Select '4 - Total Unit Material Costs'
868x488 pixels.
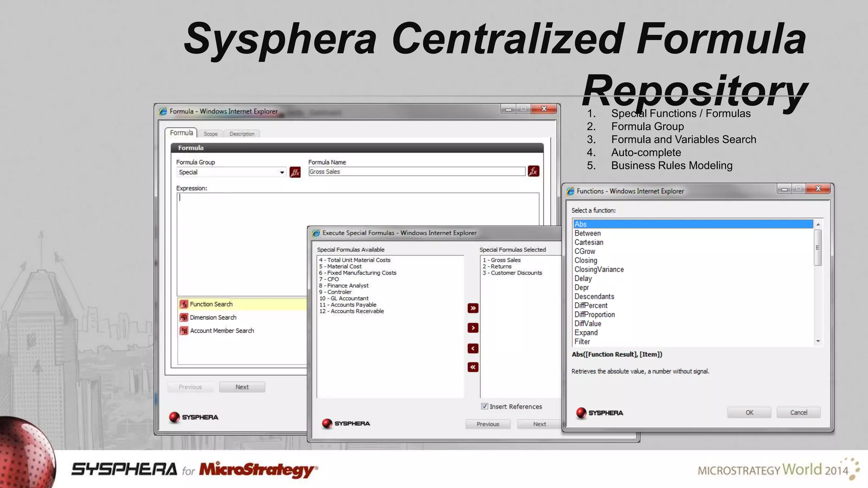355,260
